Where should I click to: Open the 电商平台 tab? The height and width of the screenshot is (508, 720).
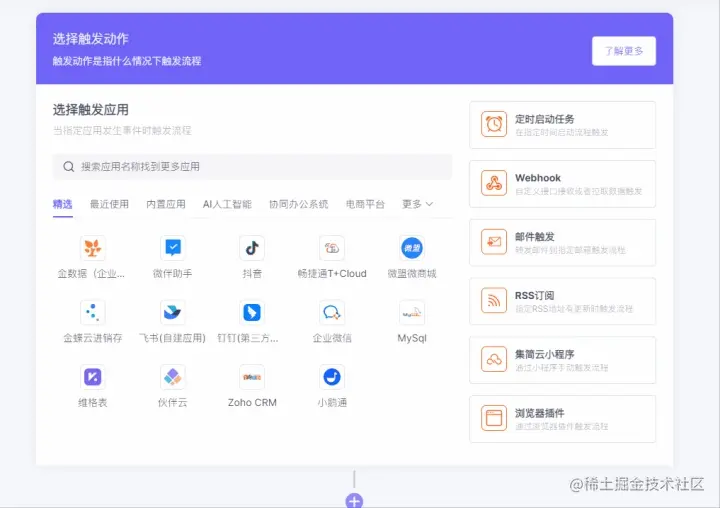pyautogui.click(x=365, y=204)
